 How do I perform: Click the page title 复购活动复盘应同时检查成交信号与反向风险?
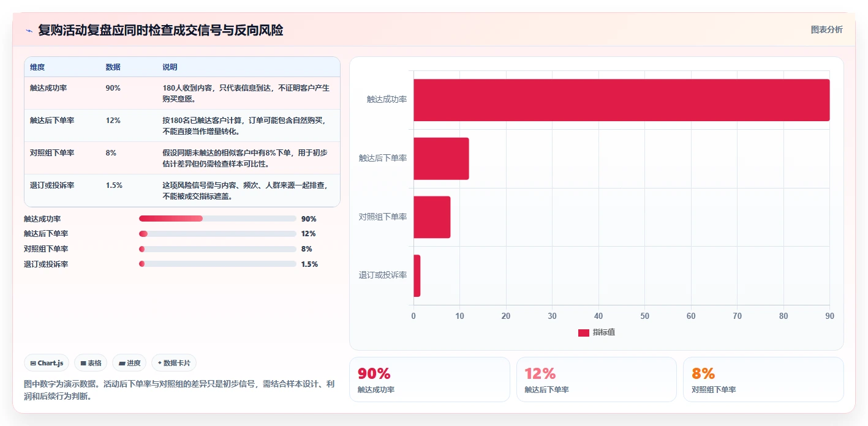160,31
